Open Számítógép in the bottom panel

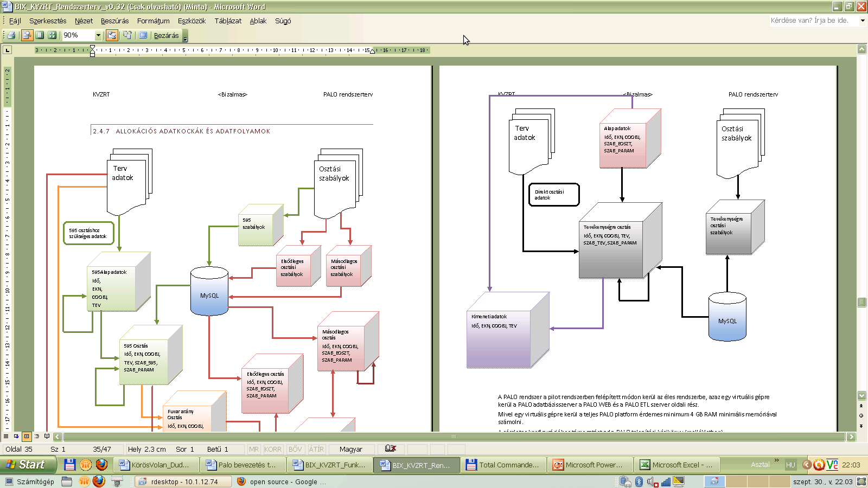(30, 481)
